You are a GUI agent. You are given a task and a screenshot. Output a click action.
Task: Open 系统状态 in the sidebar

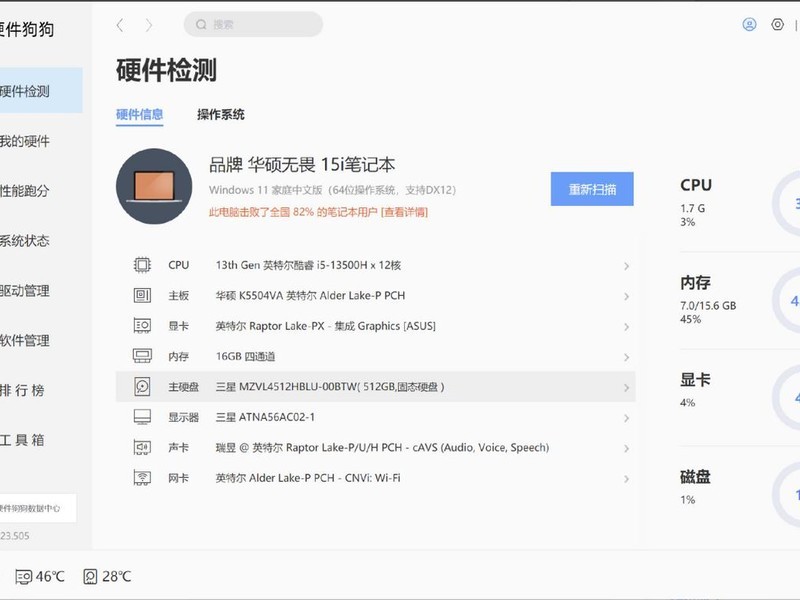(24, 241)
